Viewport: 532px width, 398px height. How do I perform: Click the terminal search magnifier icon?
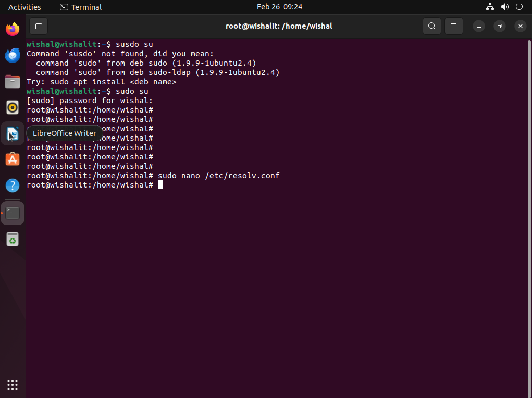click(x=431, y=26)
